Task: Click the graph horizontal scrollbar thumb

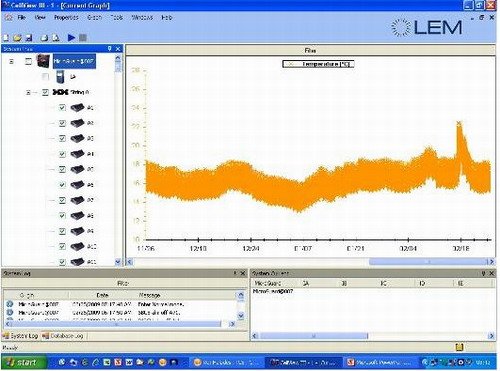Action: click(x=428, y=262)
